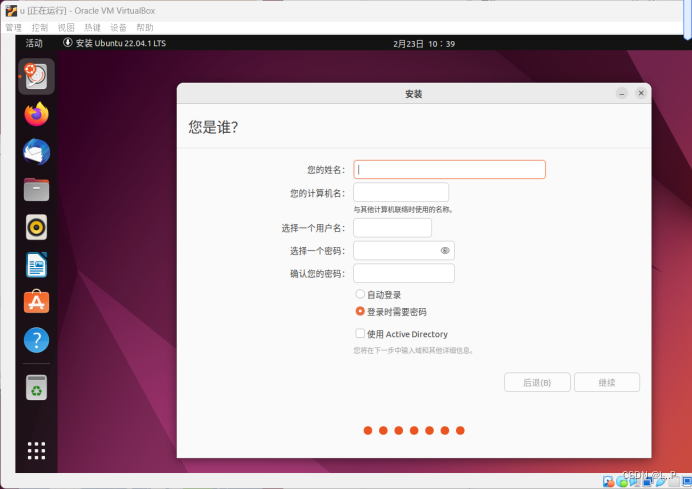Click the 继续 continue button

pos(607,382)
